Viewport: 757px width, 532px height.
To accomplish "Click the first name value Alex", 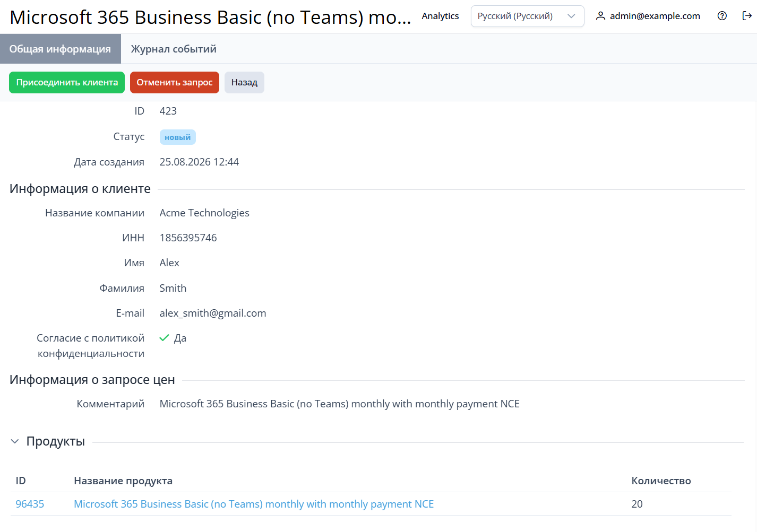I will [x=169, y=263].
